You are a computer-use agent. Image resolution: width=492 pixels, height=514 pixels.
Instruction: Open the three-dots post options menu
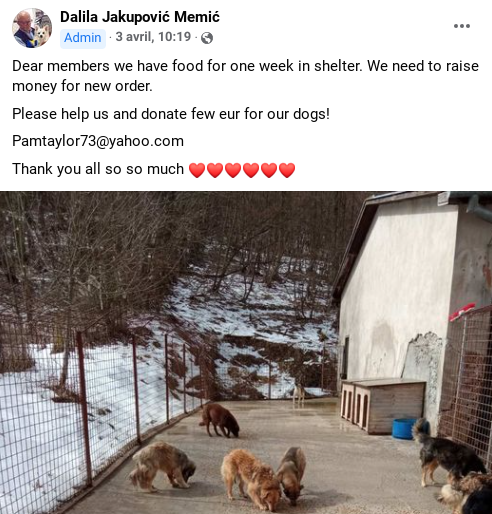pyautogui.click(x=462, y=26)
